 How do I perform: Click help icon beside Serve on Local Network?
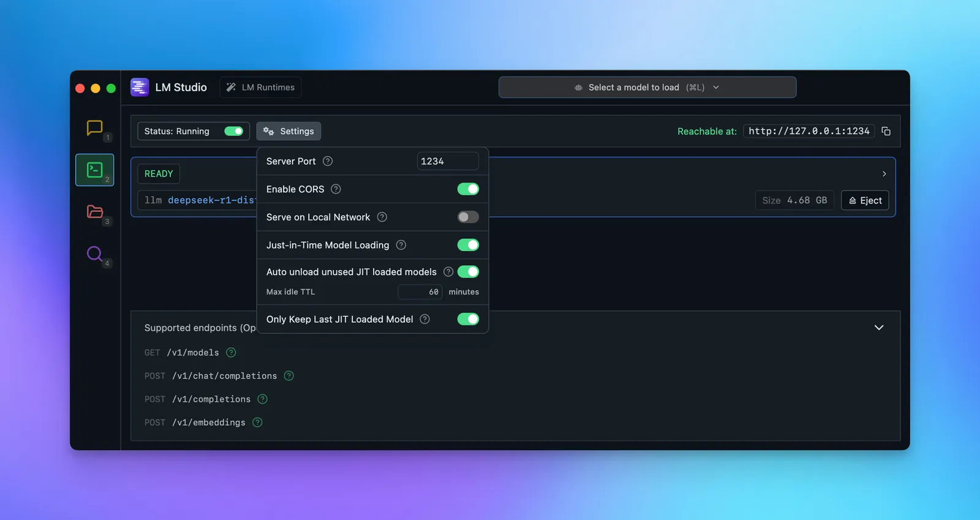[x=382, y=217]
